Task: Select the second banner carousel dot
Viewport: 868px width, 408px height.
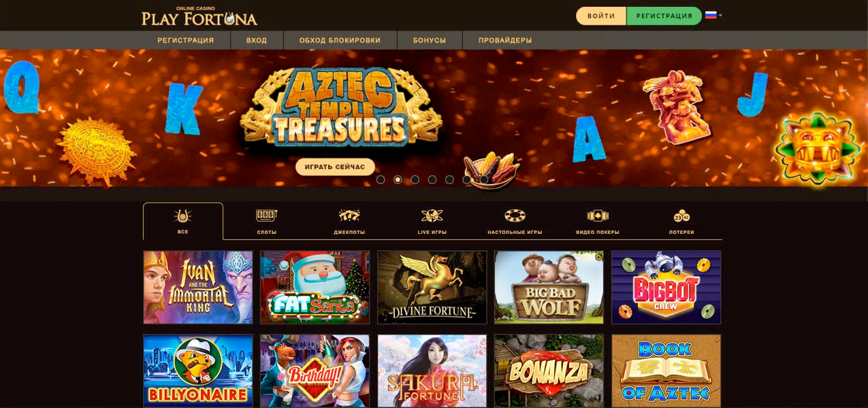Action: 398,180
